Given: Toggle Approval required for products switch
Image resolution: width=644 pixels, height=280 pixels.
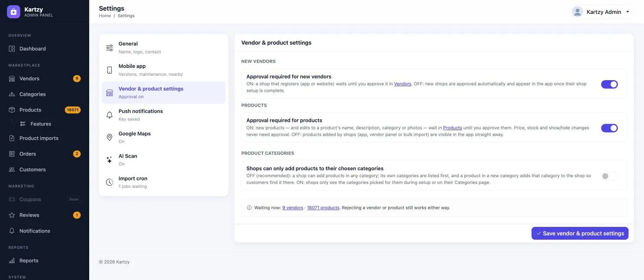Looking at the screenshot, I should click(610, 128).
